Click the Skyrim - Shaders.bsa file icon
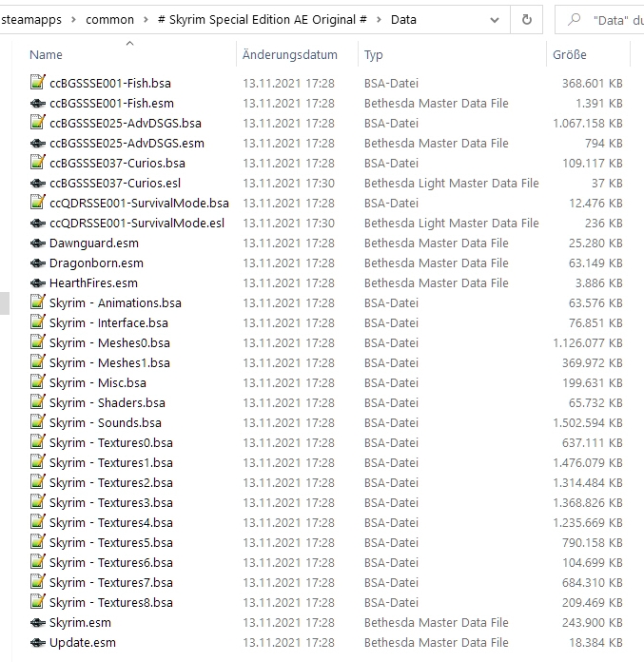Viewport: 644px width, 662px height. (x=38, y=402)
